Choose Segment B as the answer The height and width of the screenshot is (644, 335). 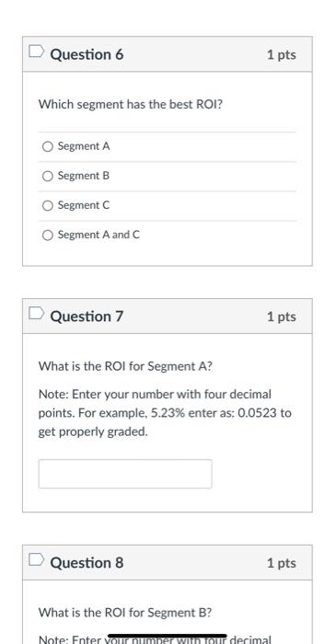click(x=48, y=177)
